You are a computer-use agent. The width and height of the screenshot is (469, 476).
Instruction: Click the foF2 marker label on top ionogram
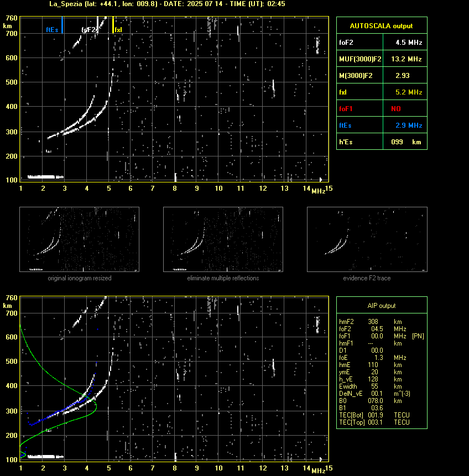tap(90, 30)
